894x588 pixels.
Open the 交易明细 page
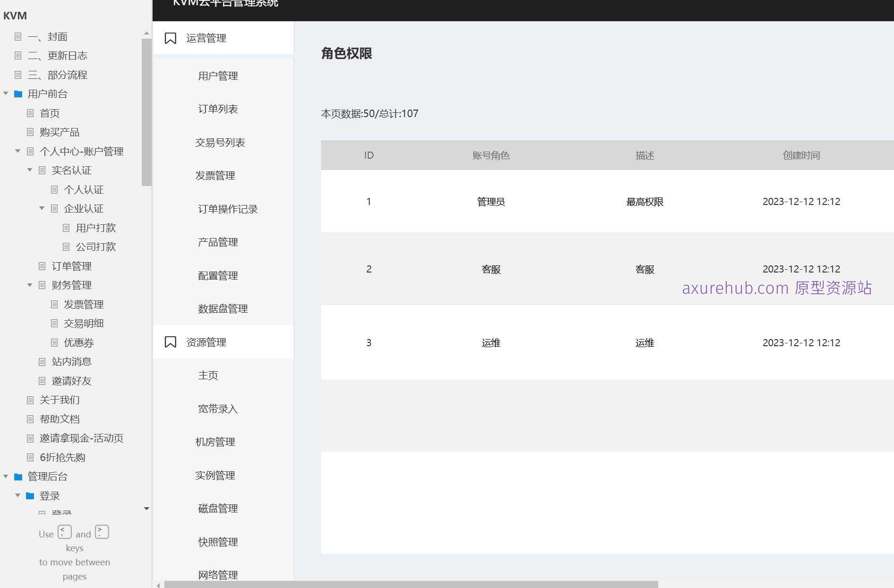pos(85,323)
